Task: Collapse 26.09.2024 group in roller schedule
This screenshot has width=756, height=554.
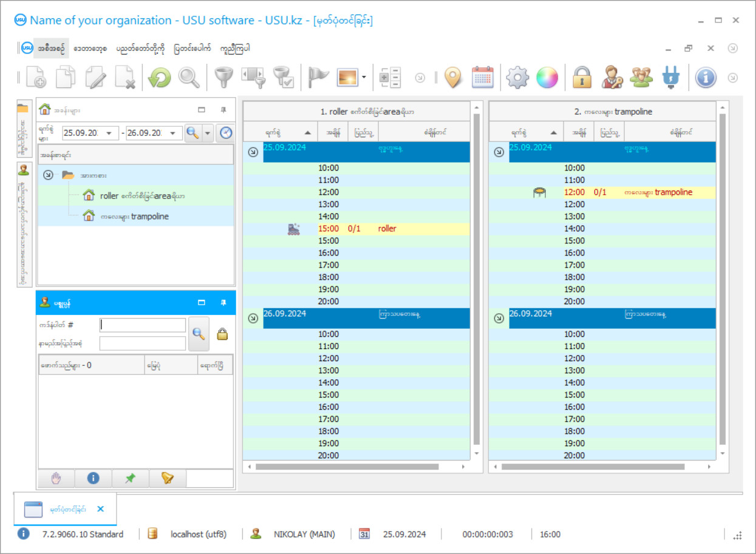Action: [x=253, y=318]
